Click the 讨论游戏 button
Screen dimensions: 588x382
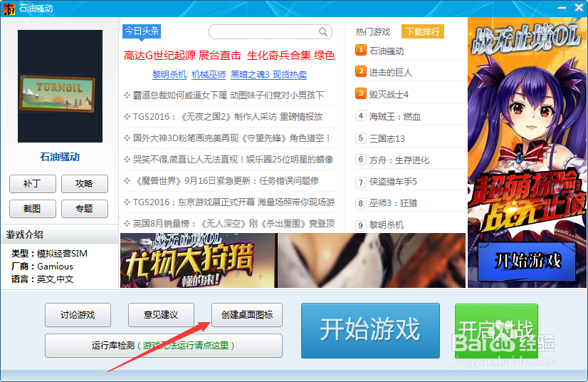click(78, 315)
